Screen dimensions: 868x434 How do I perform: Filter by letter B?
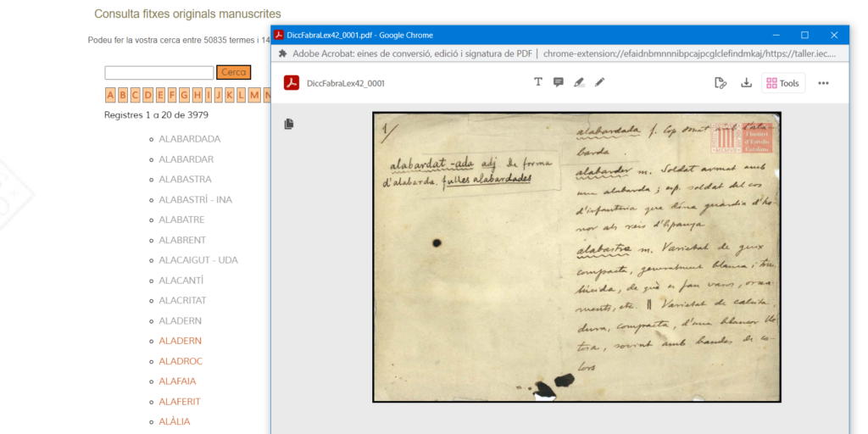point(122,95)
